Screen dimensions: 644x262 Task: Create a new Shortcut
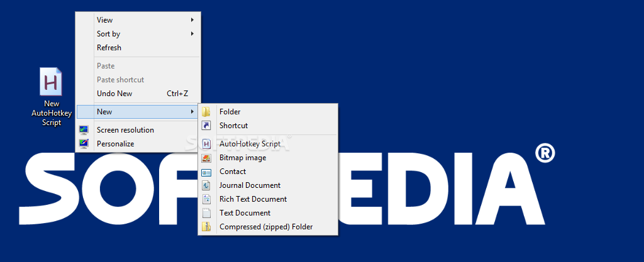[268, 126]
